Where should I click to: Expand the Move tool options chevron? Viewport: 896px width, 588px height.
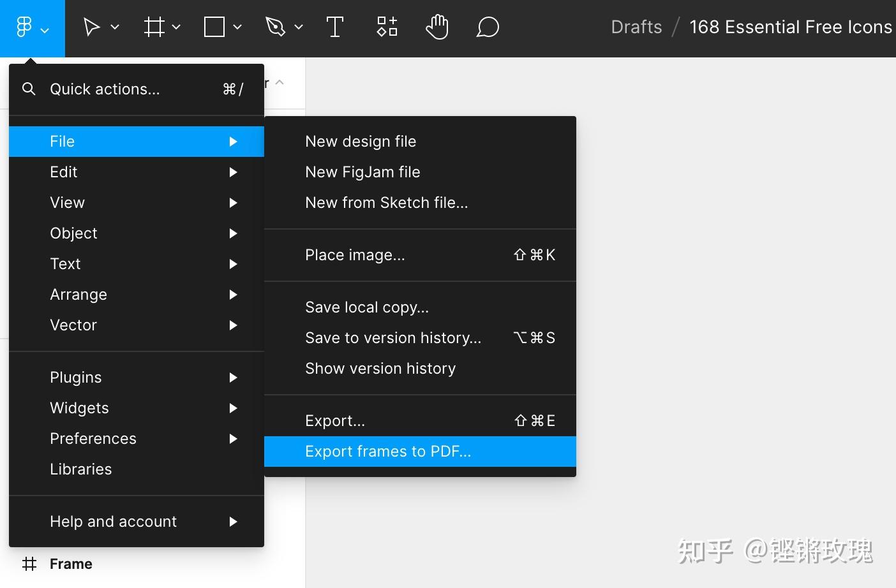coord(114,27)
